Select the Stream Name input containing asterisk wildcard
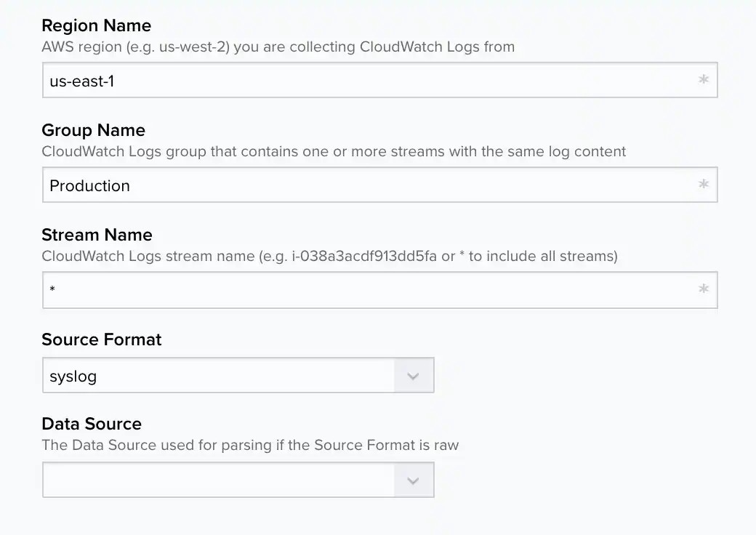 [363, 290]
